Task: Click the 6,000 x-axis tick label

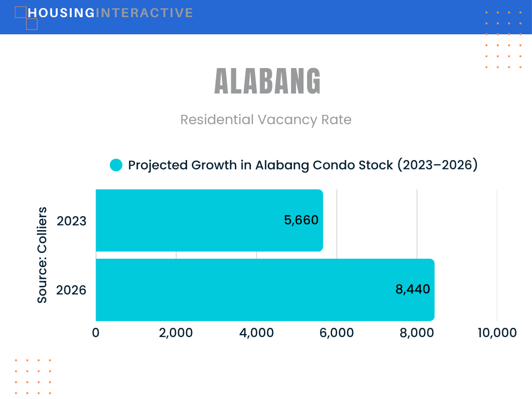Action: [x=337, y=333]
